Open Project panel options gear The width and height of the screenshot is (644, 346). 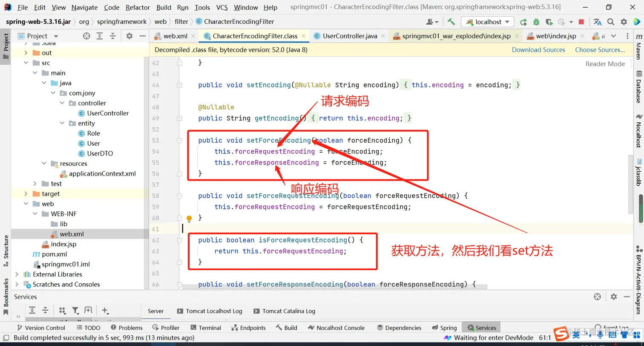pyautogui.click(x=129, y=36)
